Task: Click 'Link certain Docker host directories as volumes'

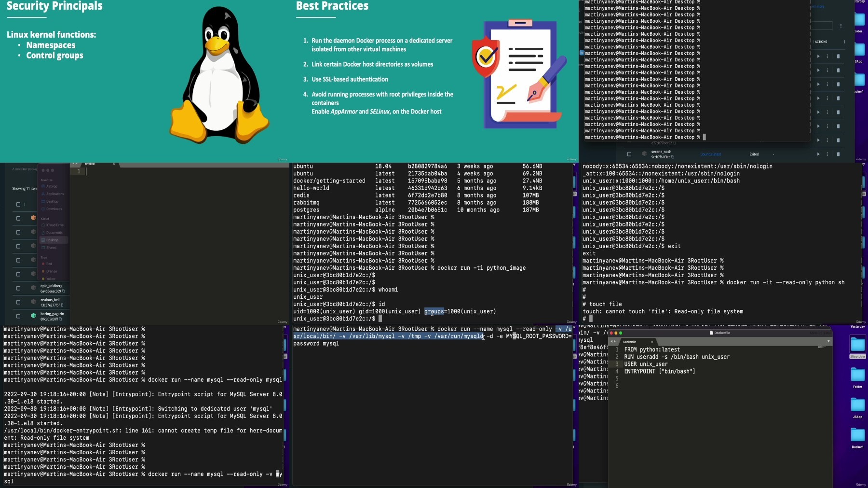Action: click(372, 65)
